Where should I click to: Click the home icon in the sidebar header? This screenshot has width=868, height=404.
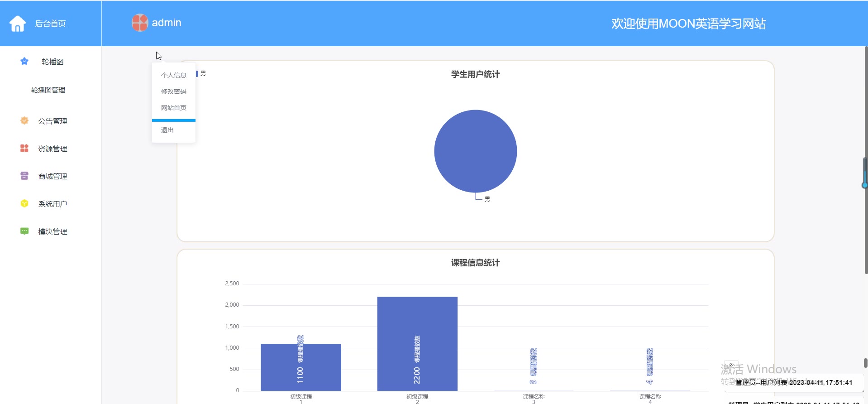click(18, 24)
